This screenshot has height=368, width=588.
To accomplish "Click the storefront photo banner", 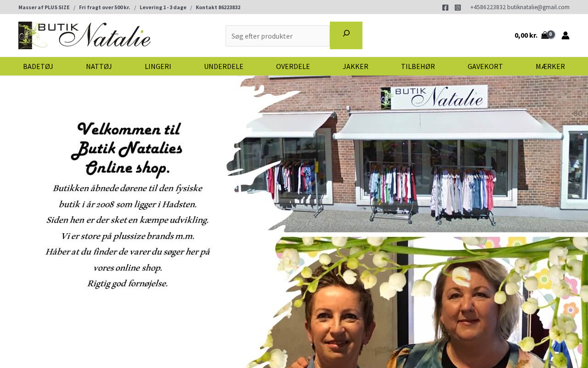I will tap(407, 154).
